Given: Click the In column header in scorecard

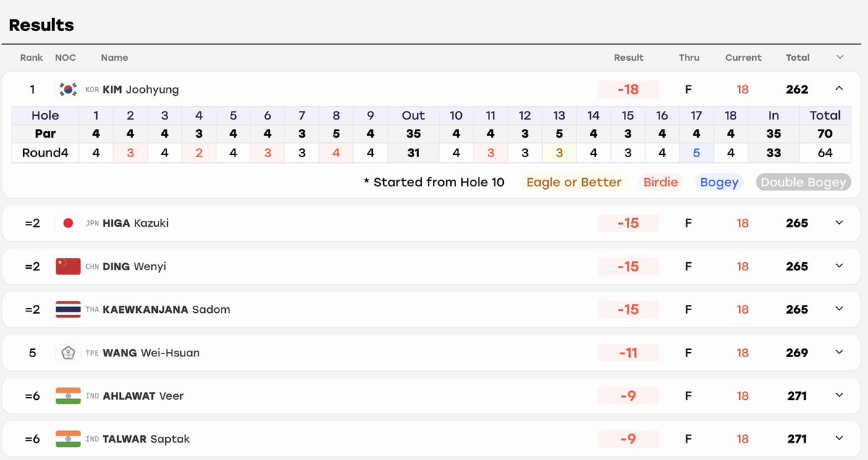Looking at the screenshot, I should point(773,115).
